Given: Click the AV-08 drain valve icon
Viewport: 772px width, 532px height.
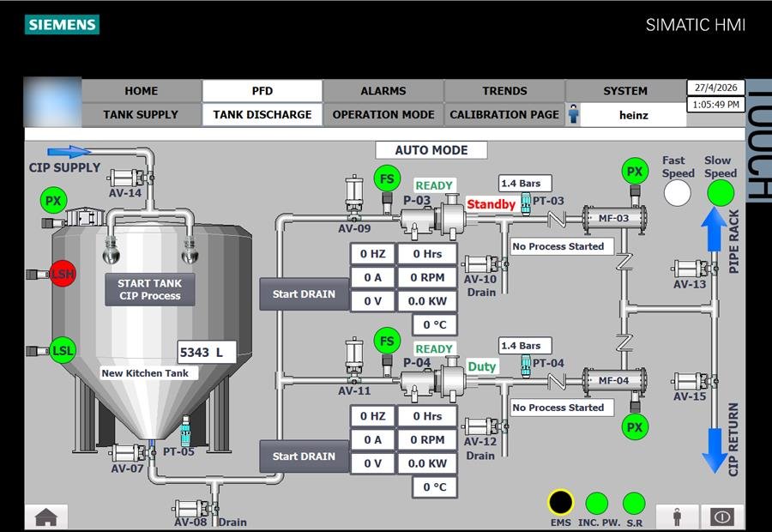Looking at the screenshot, I should pos(196,508).
